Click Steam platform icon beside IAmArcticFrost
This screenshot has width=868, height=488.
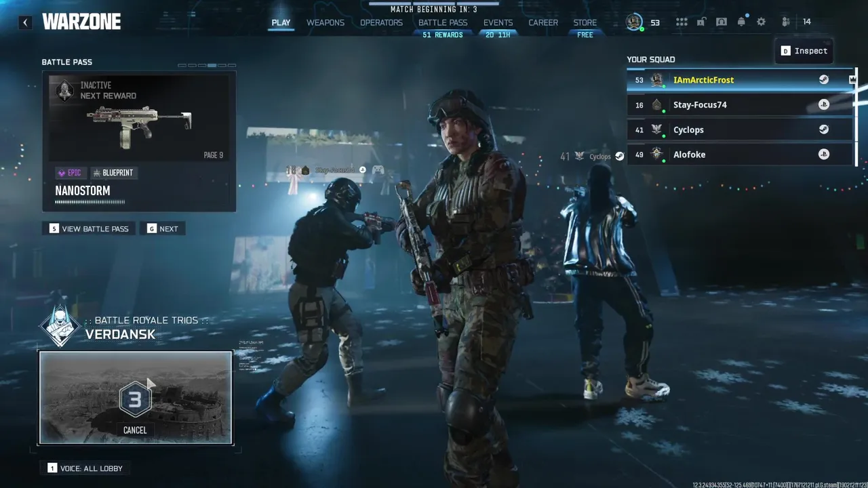823,80
